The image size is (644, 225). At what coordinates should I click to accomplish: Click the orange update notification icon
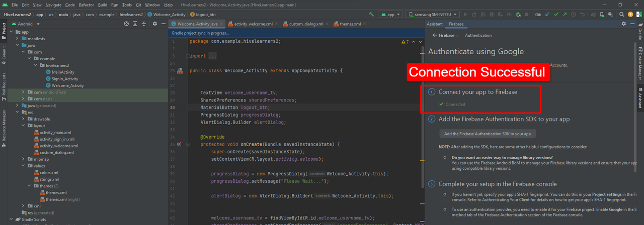(x=630, y=15)
